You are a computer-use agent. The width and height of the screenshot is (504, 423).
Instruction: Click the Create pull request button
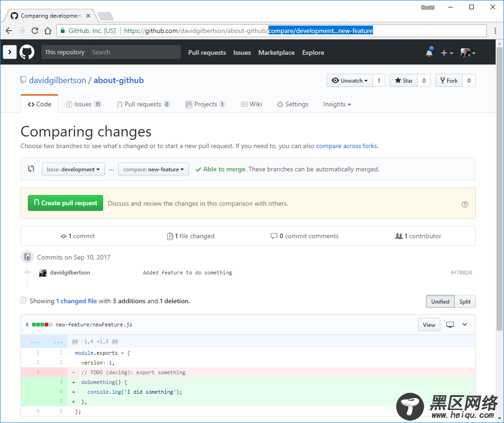[x=65, y=203]
